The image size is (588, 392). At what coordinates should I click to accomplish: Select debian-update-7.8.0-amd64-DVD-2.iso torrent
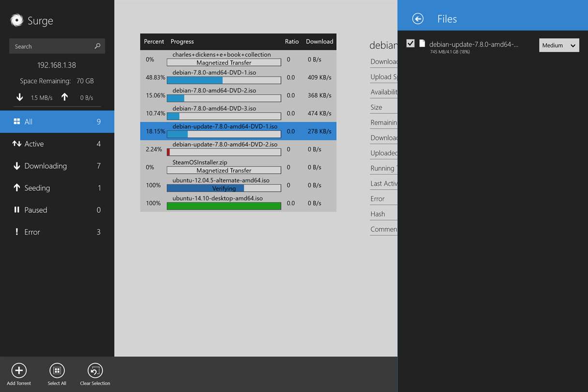(238, 149)
